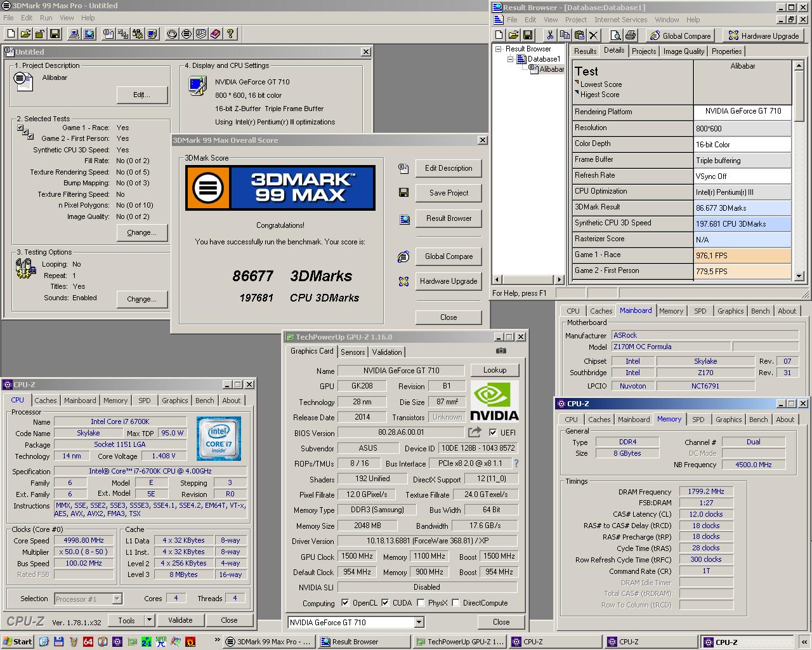812x650 pixels.
Task: Click horizontal scrollbar under Result Browser tree
Action: point(528,279)
